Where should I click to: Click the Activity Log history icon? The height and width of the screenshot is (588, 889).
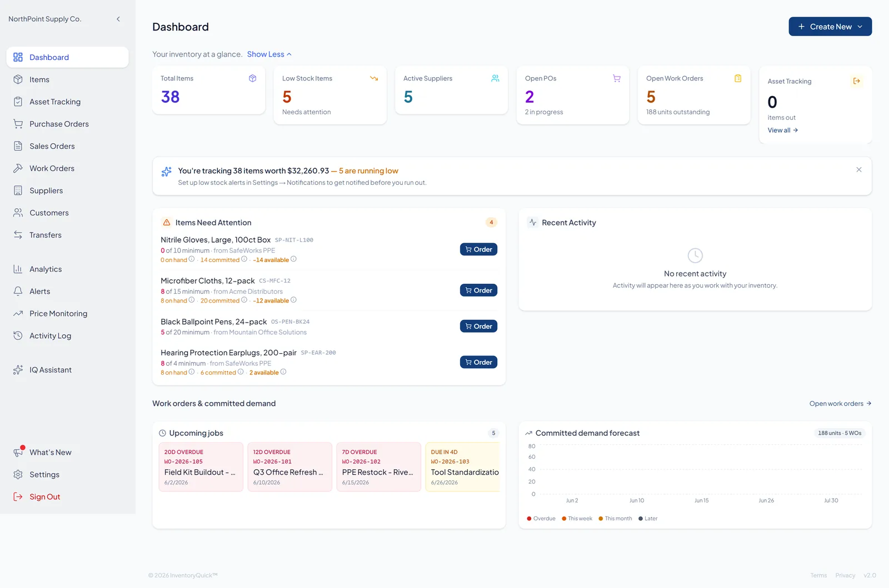click(18, 335)
